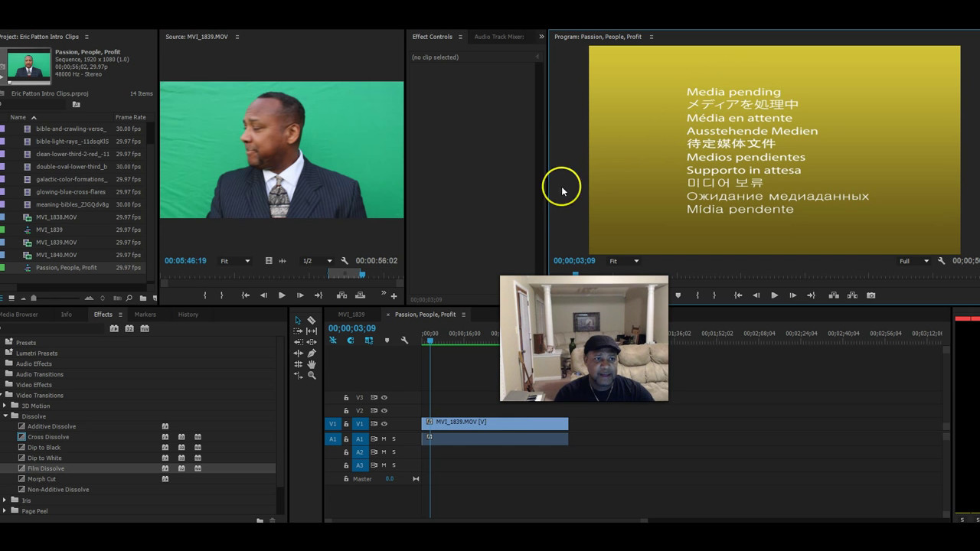
Task: Open Program monitor settings wrench
Action: [942, 261]
